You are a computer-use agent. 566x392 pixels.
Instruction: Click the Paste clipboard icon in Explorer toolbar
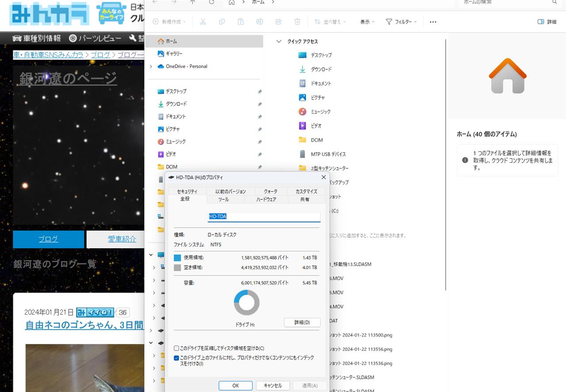point(241,22)
